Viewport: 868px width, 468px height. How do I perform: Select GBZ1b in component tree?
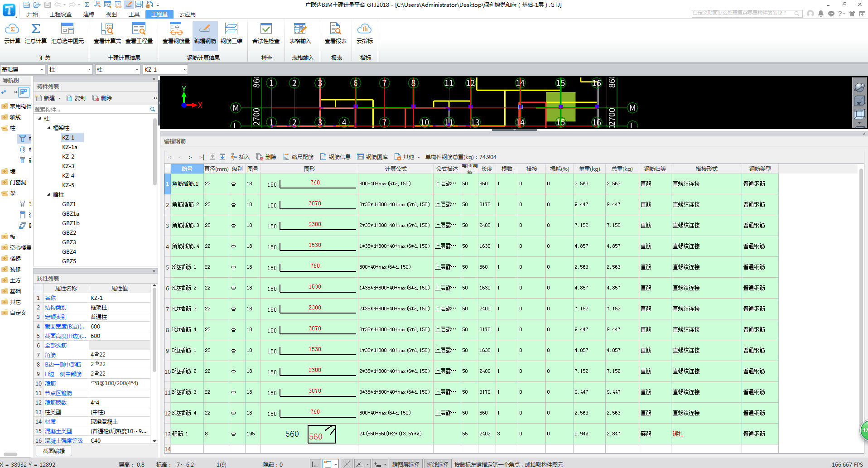click(x=71, y=223)
